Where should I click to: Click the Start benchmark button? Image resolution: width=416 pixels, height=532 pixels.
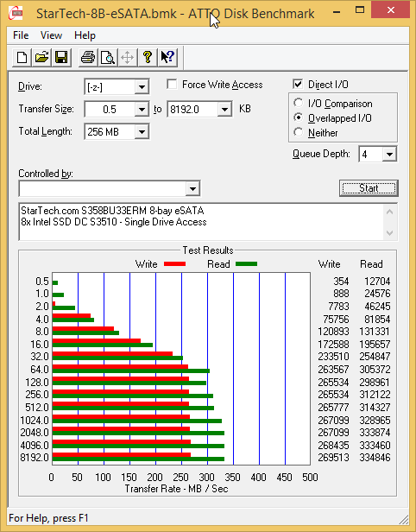[369, 188]
